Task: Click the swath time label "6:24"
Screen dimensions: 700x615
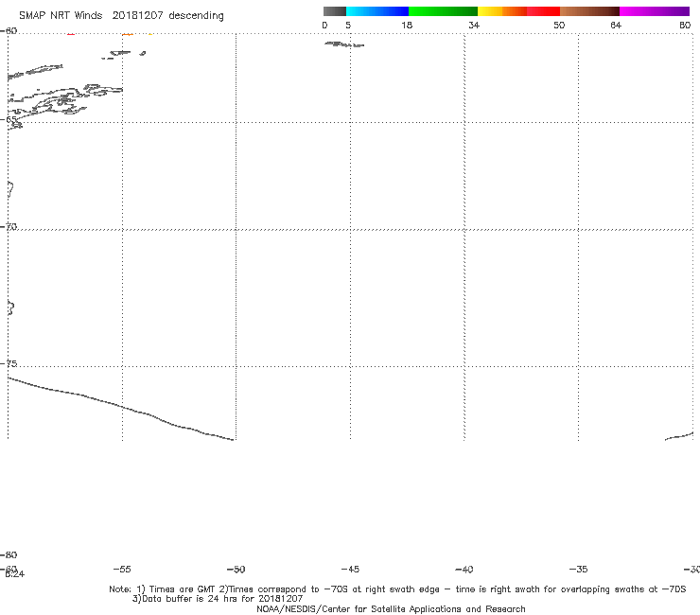Action: (15, 574)
